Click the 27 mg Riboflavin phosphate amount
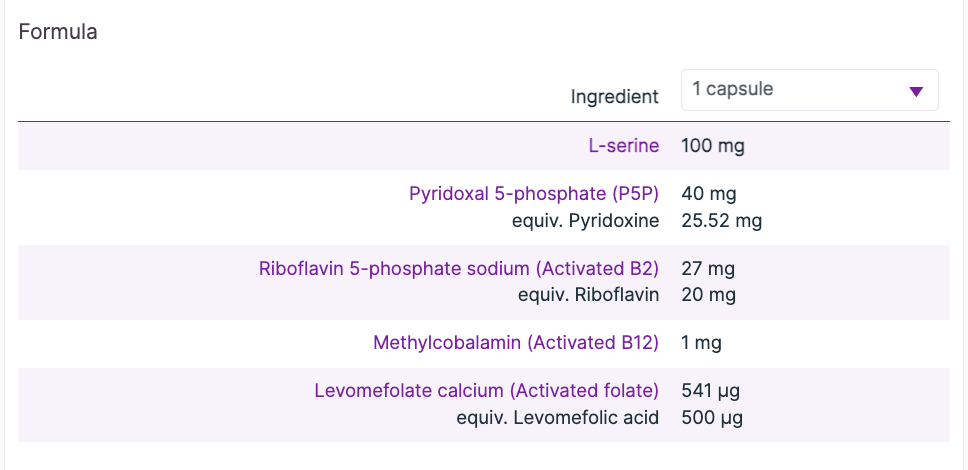This screenshot has width=968, height=470. point(708,269)
